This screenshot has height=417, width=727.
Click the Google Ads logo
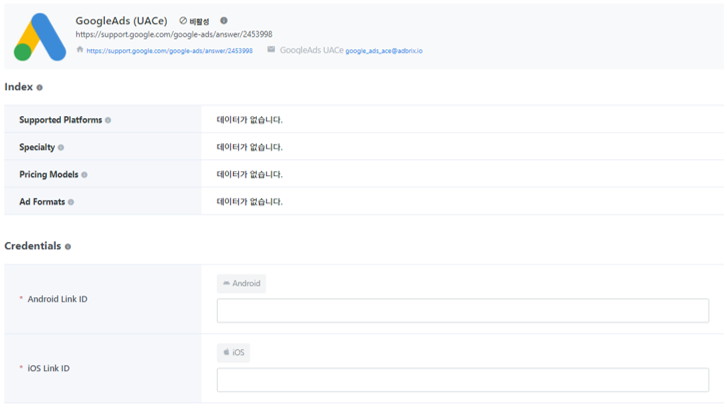pos(40,37)
